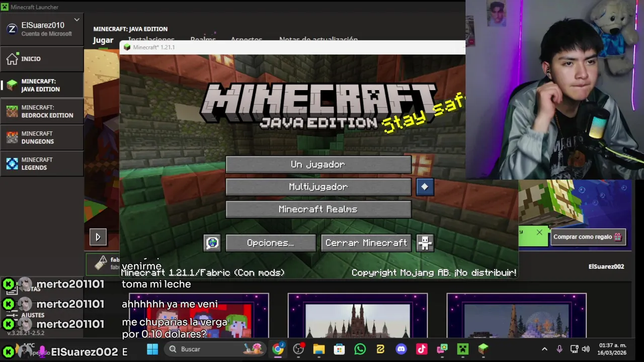Click the INICIO home icon
The height and width of the screenshot is (362, 644).
[12, 59]
